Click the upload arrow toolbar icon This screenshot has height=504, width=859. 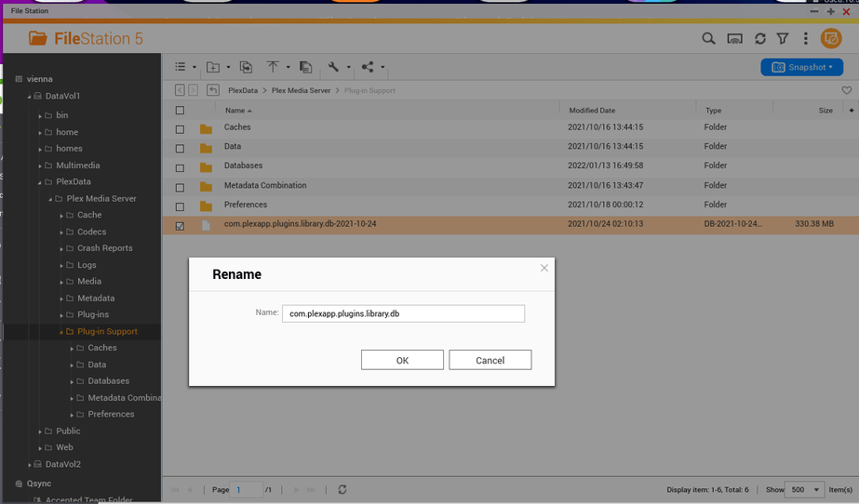coord(273,67)
